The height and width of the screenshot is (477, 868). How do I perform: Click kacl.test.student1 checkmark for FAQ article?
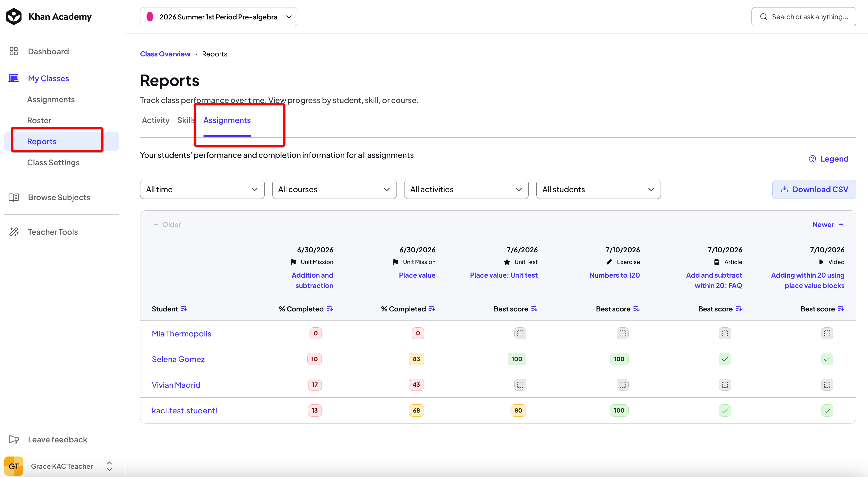click(x=725, y=410)
